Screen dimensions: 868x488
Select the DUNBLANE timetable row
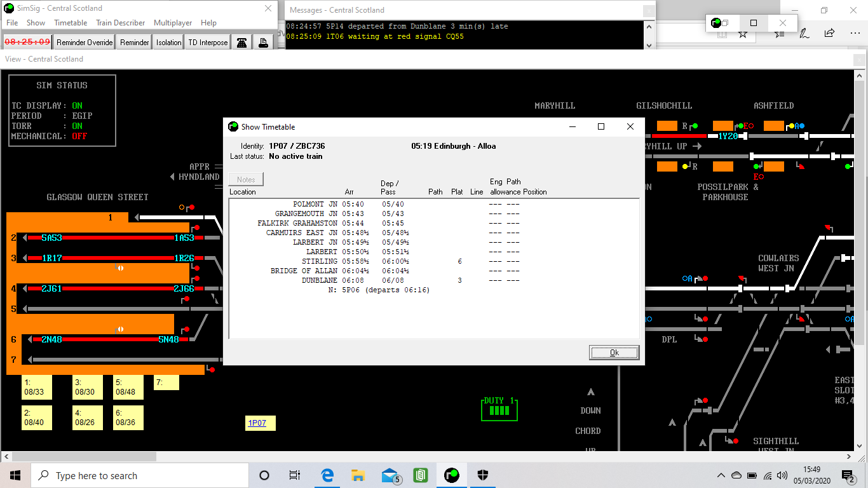[434, 280]
